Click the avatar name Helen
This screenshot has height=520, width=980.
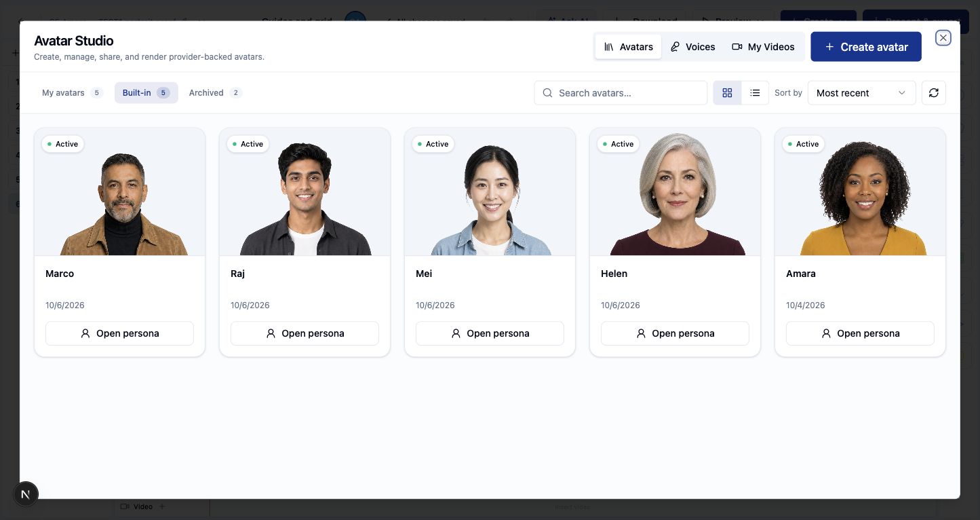coord(614,274)
